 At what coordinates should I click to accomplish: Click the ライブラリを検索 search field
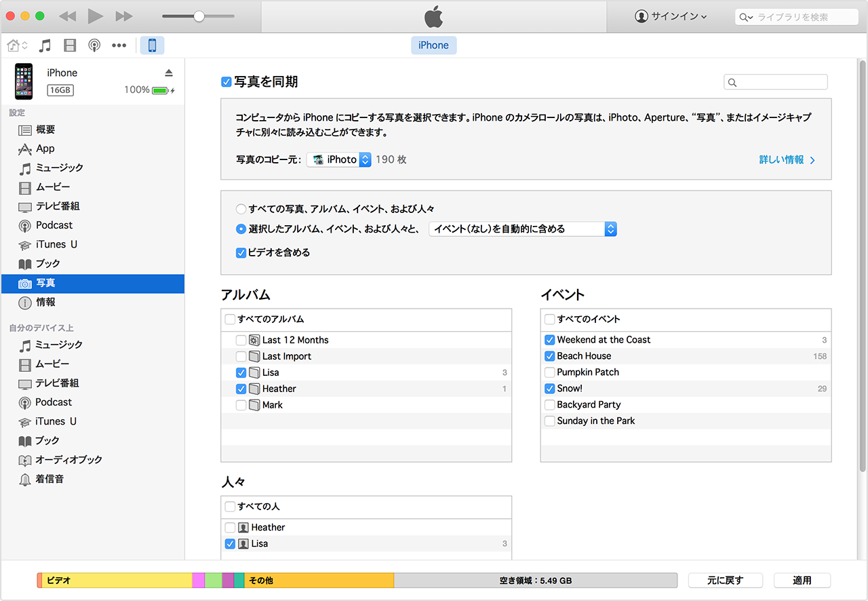click(796, 17)
